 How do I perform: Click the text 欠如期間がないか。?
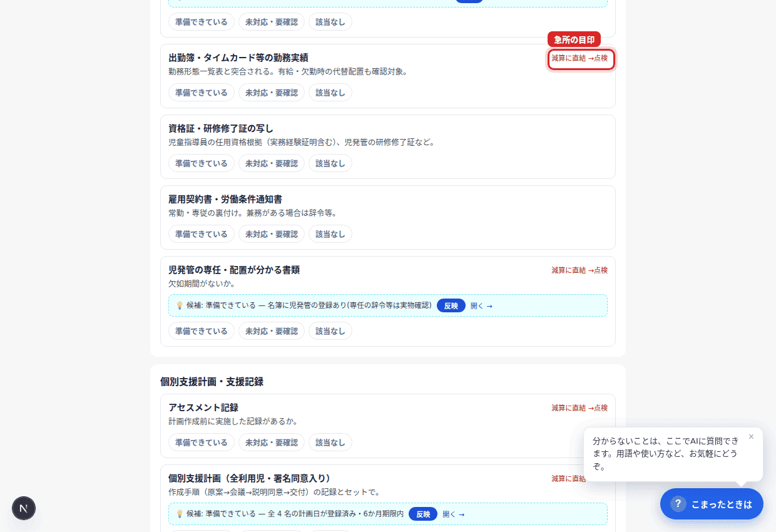coord(202,284)
